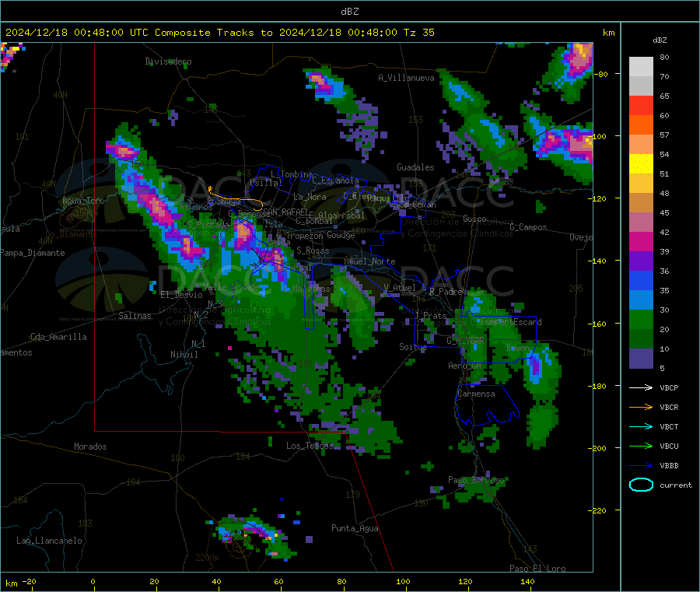700x592 pixels.
Task: Click the Agua_Toro map label
Action: click(83, 201)
